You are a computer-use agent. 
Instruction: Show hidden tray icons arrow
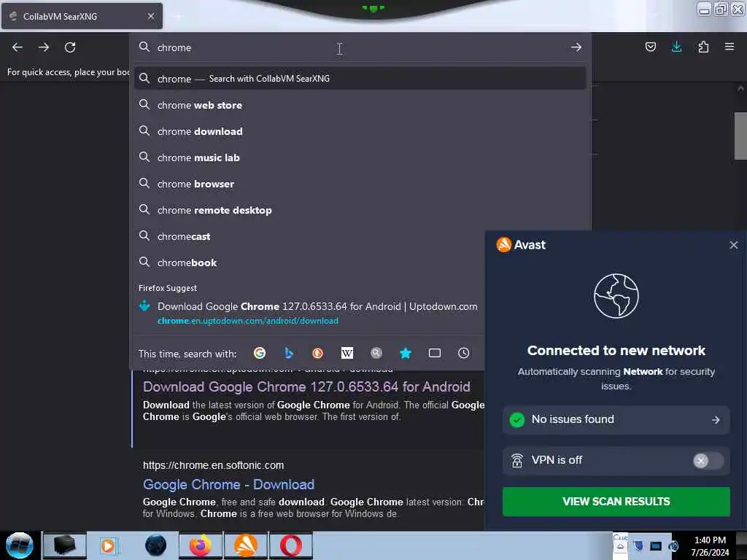coord(620,546)
